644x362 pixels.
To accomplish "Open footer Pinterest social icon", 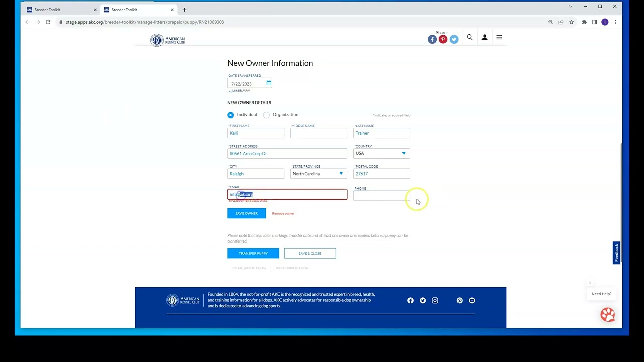I will click(459, 300).
